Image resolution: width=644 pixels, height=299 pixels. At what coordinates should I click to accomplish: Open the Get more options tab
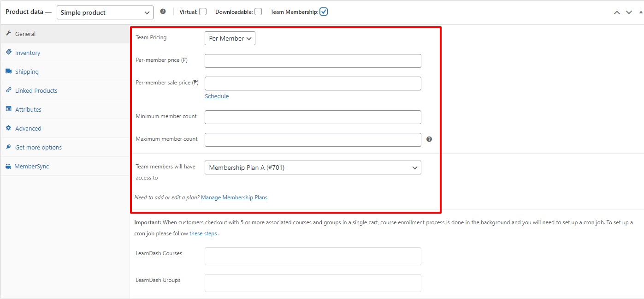pos(38,147)
